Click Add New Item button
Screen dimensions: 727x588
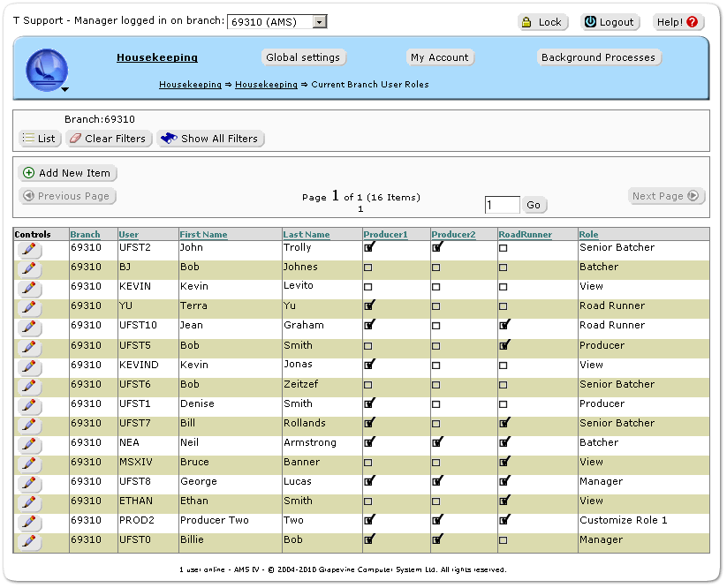[x=68, y=173]
